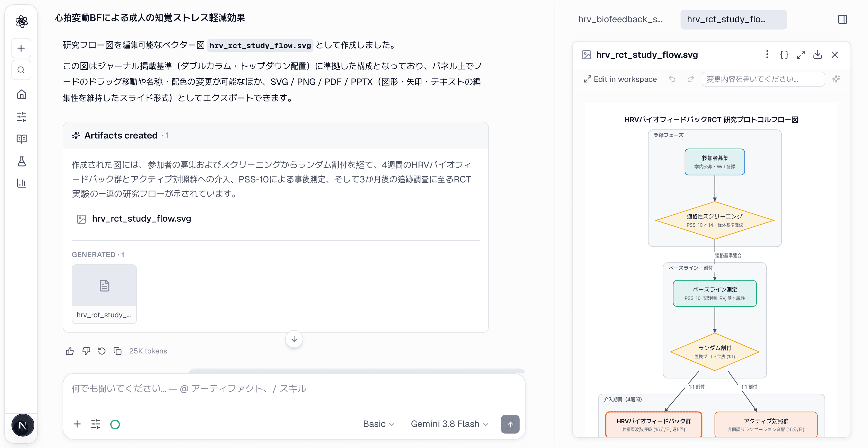
Task: Add attachment with composer plus icon
Action: pos(77,424)
